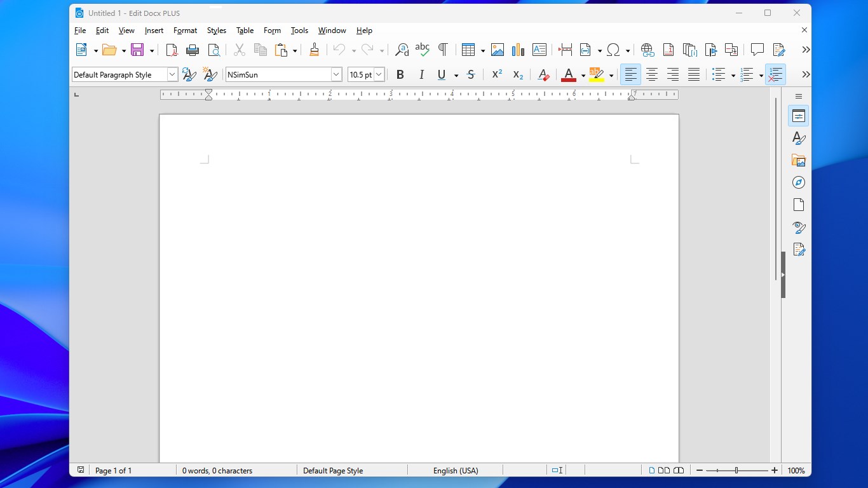
Task: Toggle formatting marks display
Action: coord(443,49)
